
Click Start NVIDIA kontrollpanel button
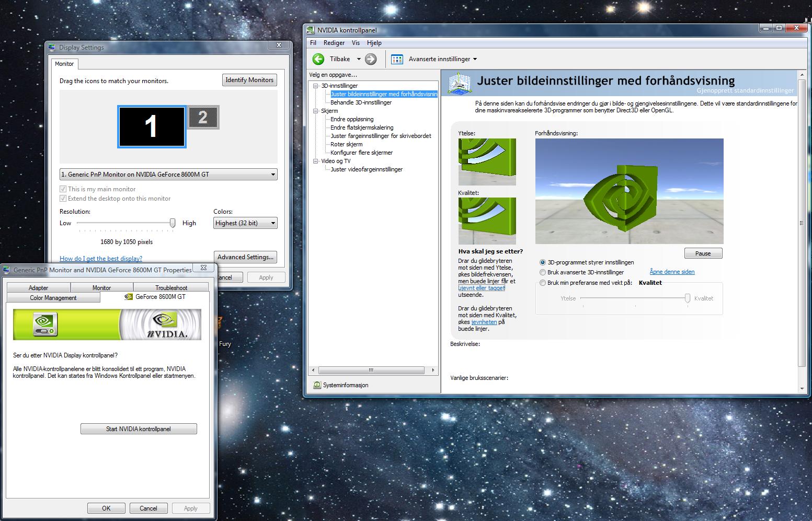coord(139,429)
